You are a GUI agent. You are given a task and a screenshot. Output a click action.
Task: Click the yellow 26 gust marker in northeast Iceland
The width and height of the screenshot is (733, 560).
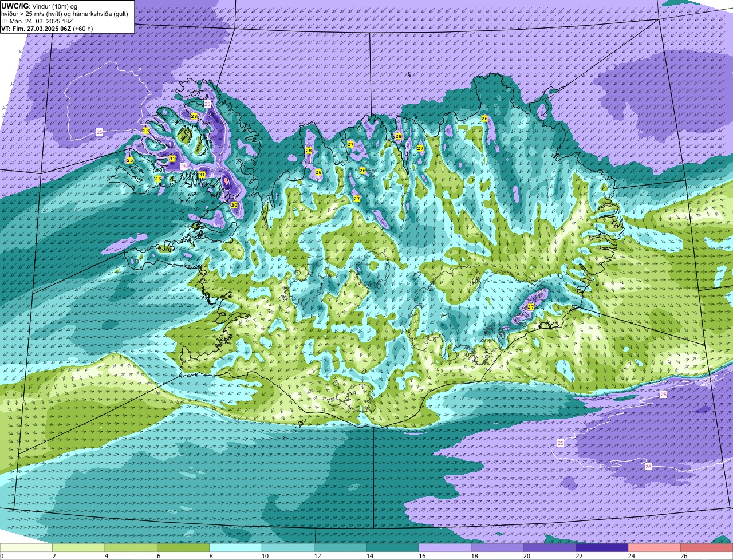484,119
